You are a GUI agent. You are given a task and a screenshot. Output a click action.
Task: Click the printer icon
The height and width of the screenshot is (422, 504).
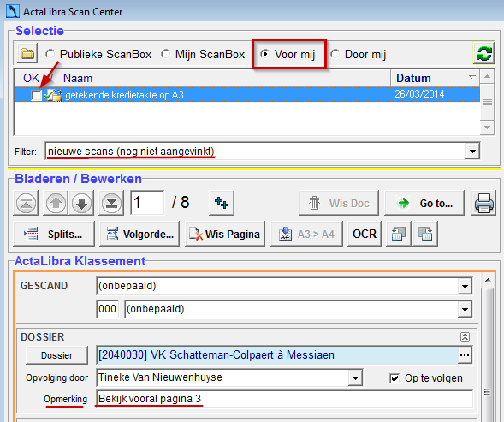coord(484,203)
